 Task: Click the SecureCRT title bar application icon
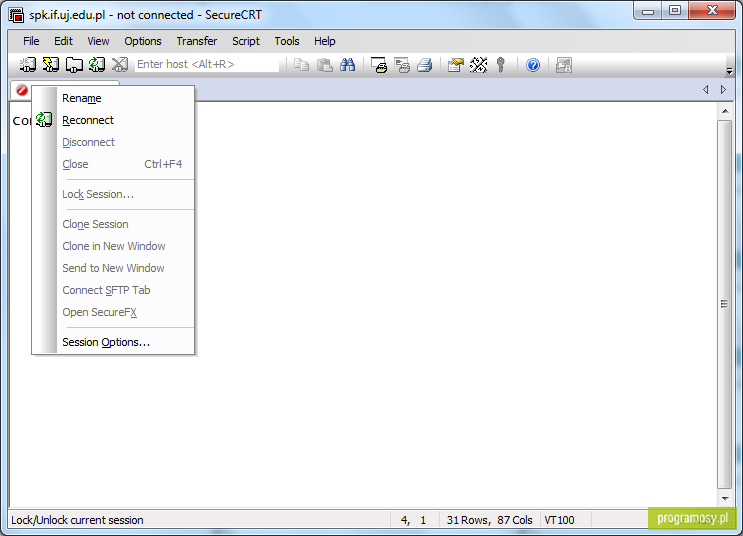[x=16, y=15]
